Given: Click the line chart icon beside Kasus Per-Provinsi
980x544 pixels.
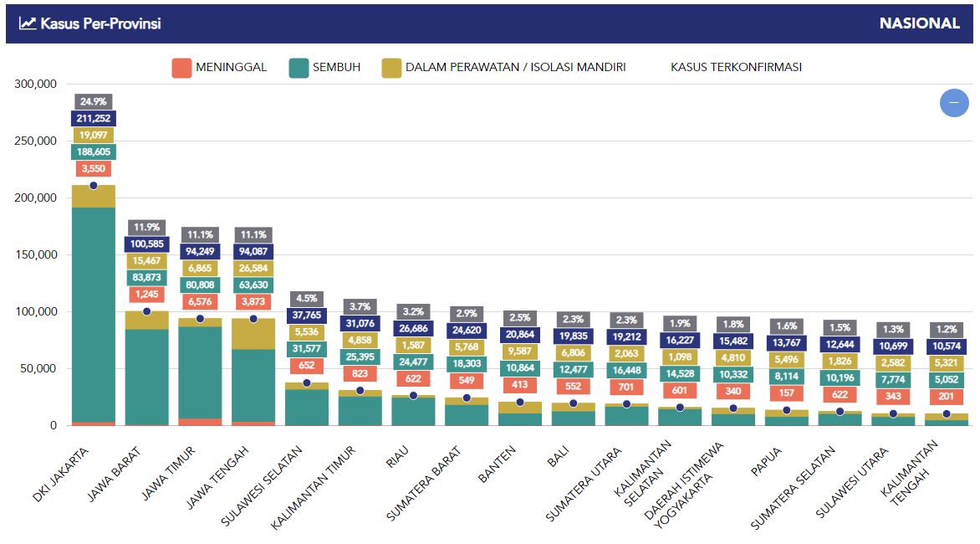Looking at the screenshot, I should pyautogui.click(x=28, y=23).
